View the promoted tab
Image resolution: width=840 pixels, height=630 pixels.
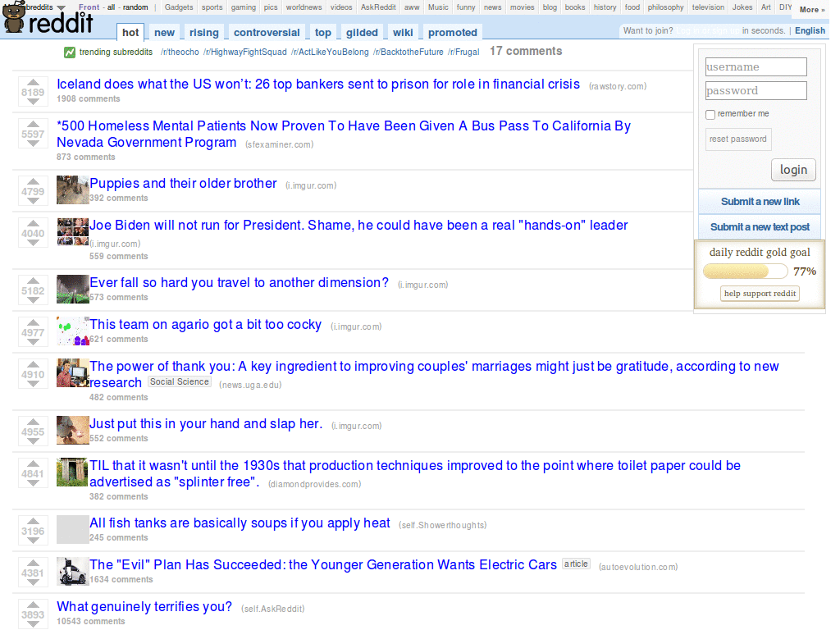pos(453,32)
